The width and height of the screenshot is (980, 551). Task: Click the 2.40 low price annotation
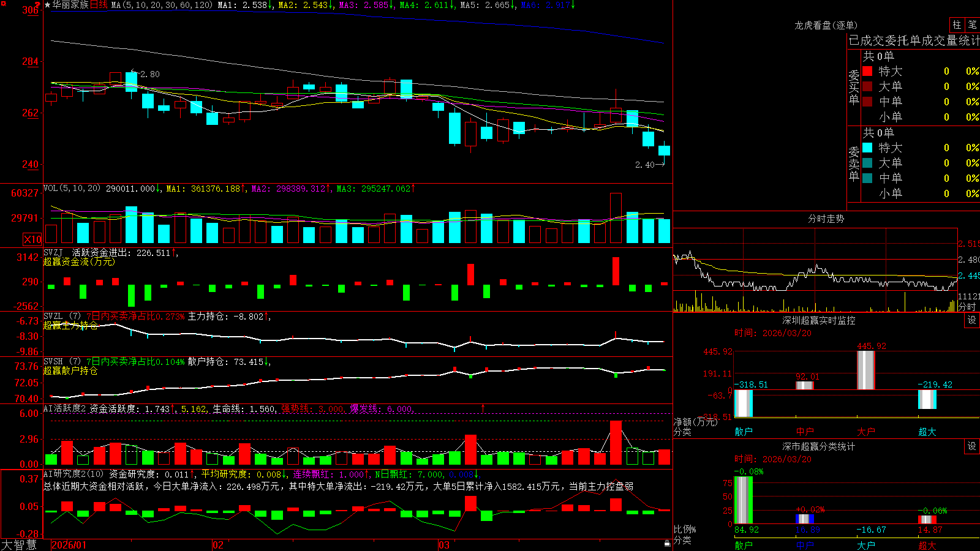point(645,165)
